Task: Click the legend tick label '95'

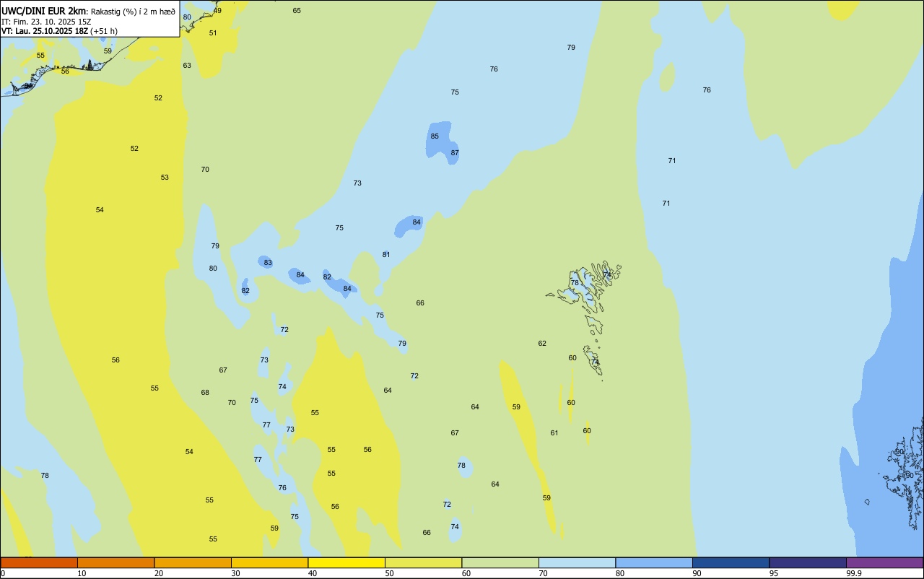Action: (774, 573)
